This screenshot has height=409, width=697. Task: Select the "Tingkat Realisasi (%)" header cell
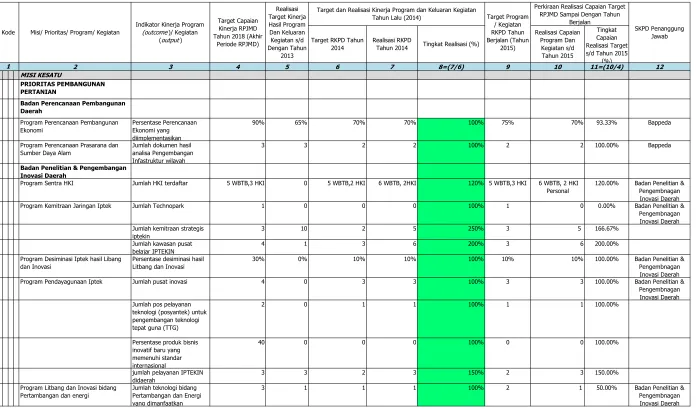[x=451, y=44]
